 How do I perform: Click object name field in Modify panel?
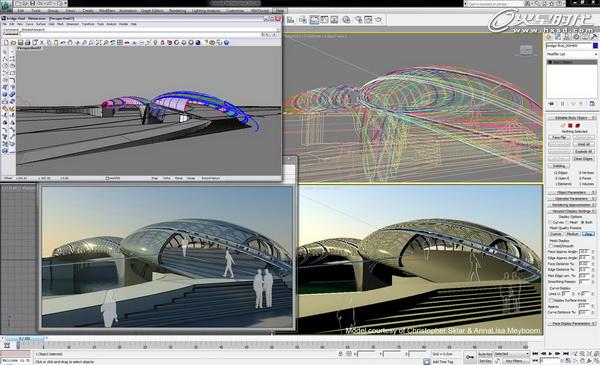pos(568,46)
